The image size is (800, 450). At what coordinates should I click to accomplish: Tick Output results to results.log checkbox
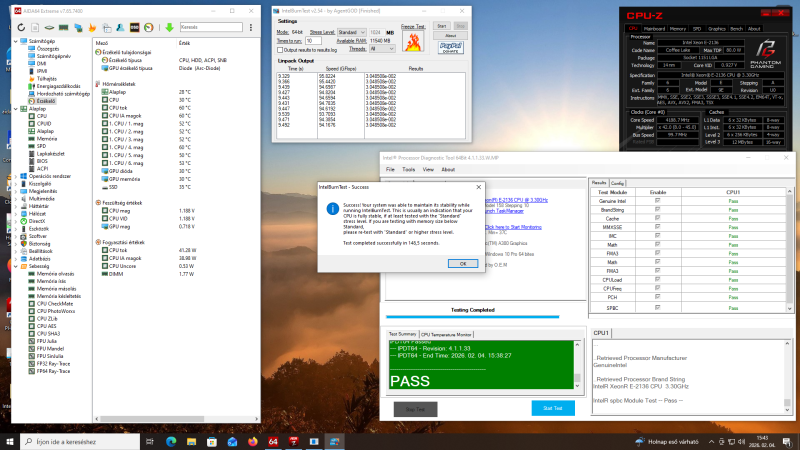[x=280, y=50]
